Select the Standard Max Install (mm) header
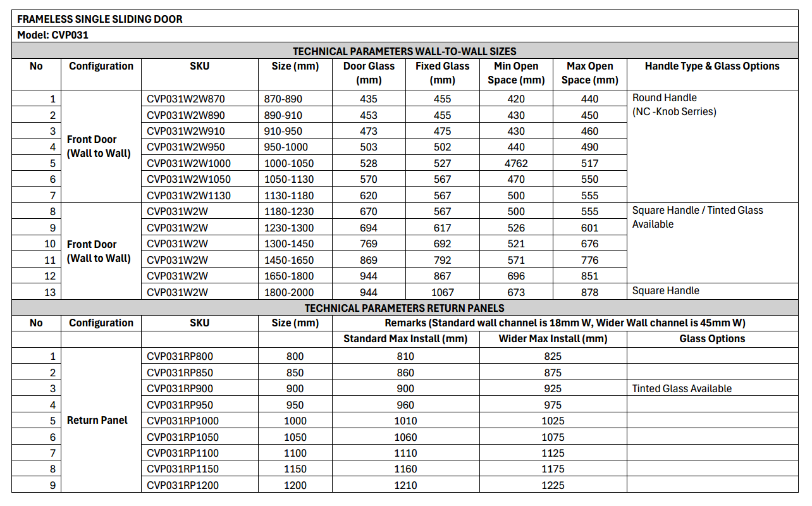812x506 pixels. [x=405, y=339]
